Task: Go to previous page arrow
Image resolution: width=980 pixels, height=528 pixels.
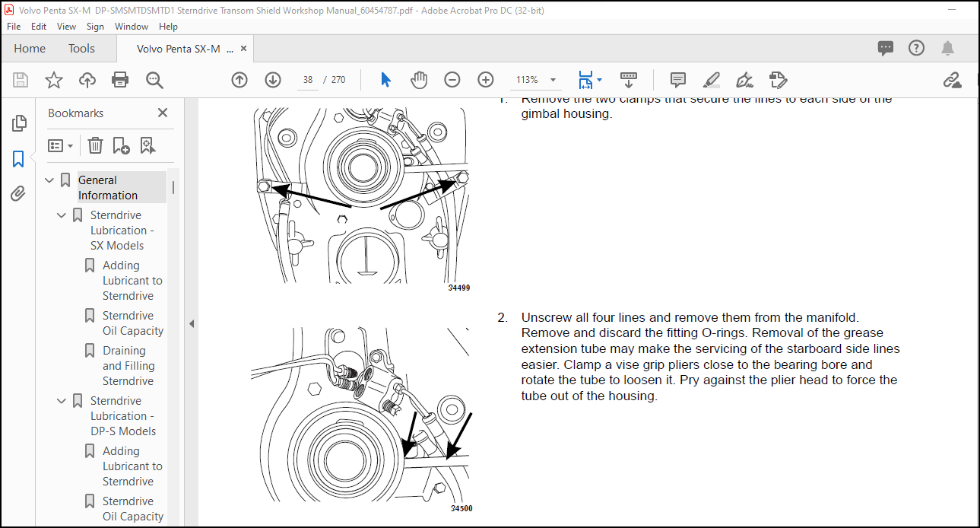Action: click(239, 80)
